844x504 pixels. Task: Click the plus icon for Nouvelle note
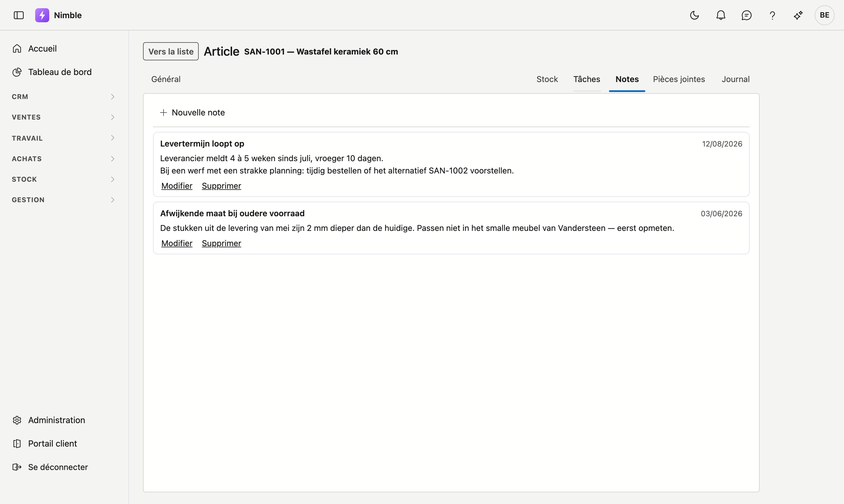point(163,113)
